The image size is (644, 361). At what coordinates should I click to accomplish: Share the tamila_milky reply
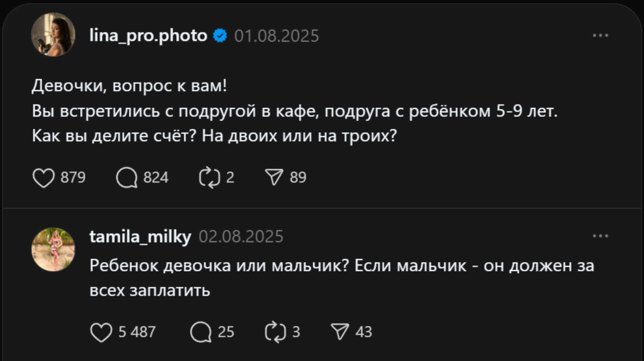coord(340,332)
